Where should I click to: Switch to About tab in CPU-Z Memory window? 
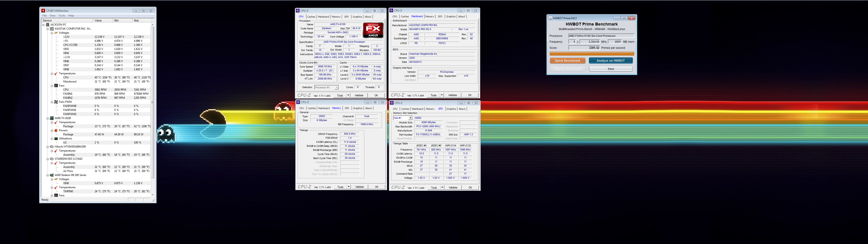click(368, 108)
